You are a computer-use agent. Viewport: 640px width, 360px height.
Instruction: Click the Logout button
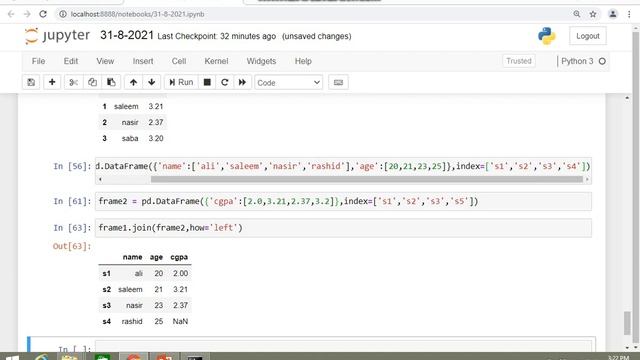(588, 36)
